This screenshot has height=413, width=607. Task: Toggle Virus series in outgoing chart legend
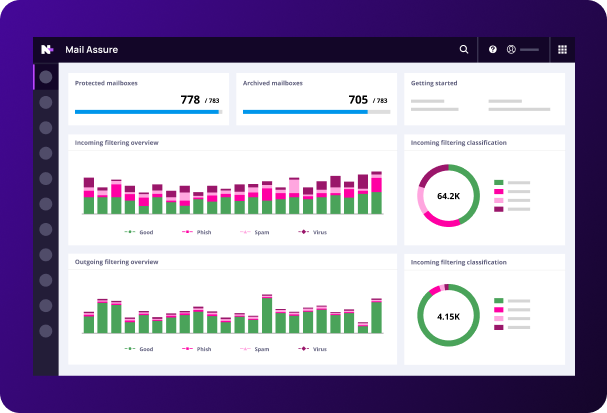pyautogui.click(x=312, y=349)
